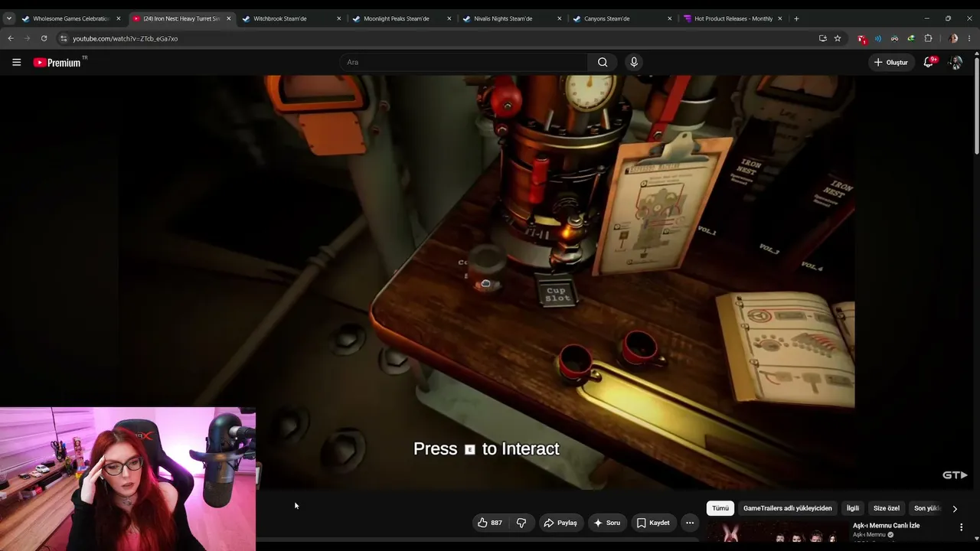This screenshot has width=980, height=551.
Task: Click the address bar URL
Action: pos(125,38)
